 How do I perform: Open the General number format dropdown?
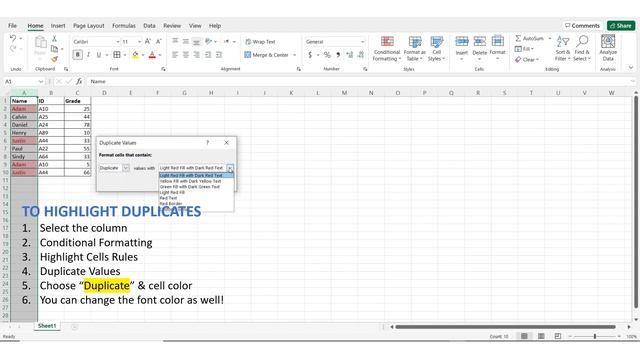[362, 42]
